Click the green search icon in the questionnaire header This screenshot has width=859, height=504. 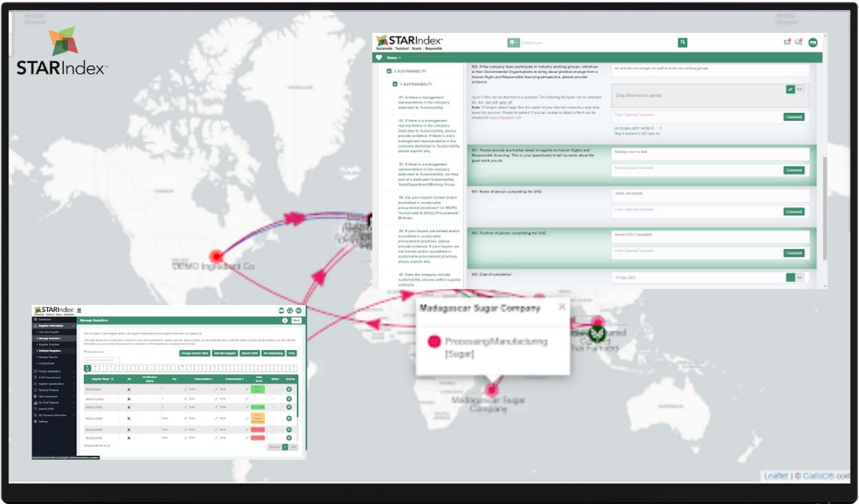point(683,43)
